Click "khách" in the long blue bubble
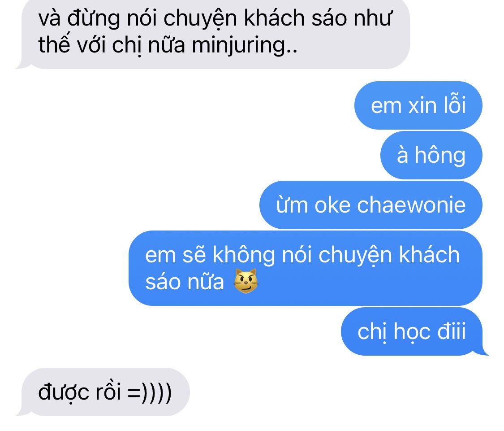 [430, 255]
